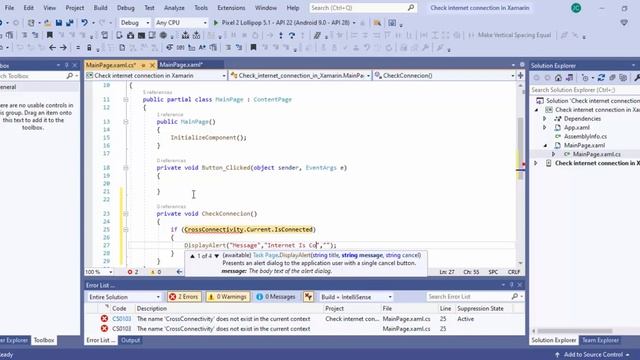The image size is (640, 360).
Task: Click the split editor plus icon
Action: (520, 76)
